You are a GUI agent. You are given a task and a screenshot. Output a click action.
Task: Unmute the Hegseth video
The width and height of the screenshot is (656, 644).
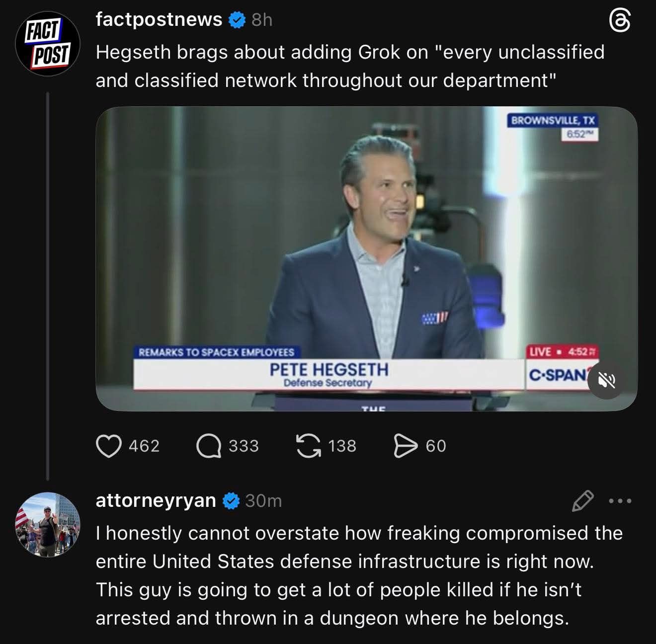click(x=605, y=381)
